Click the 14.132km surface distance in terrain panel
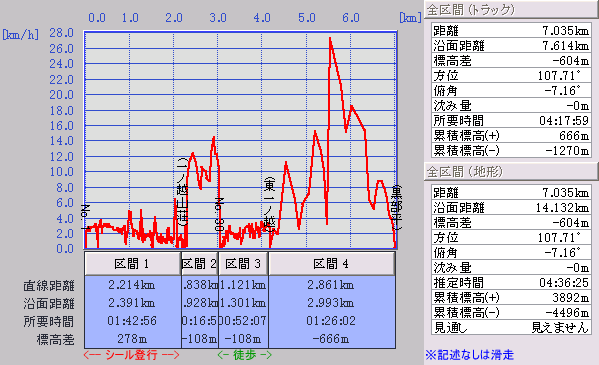Image resolution: width=599 pixels, height=365 pixels. pos(562,208)
